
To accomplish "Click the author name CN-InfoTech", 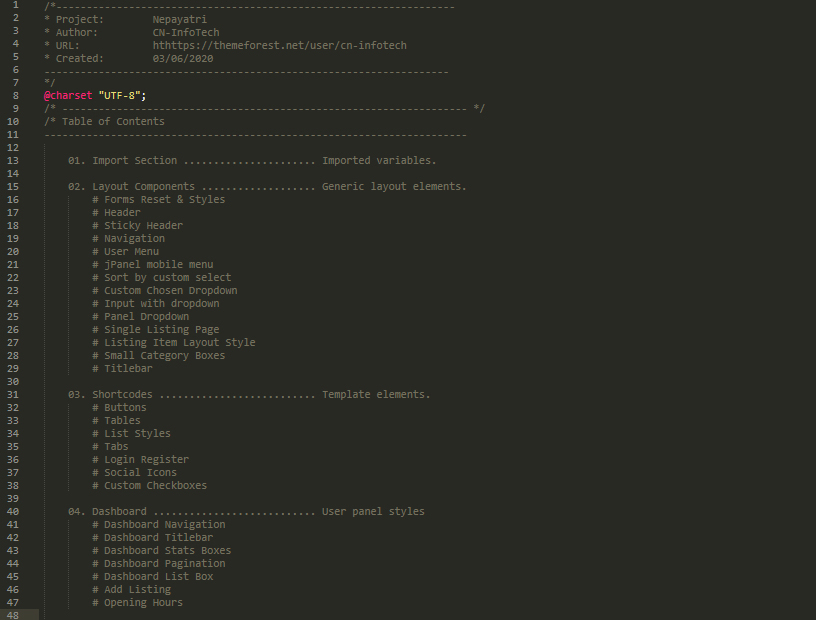I will tap(186, 33).
